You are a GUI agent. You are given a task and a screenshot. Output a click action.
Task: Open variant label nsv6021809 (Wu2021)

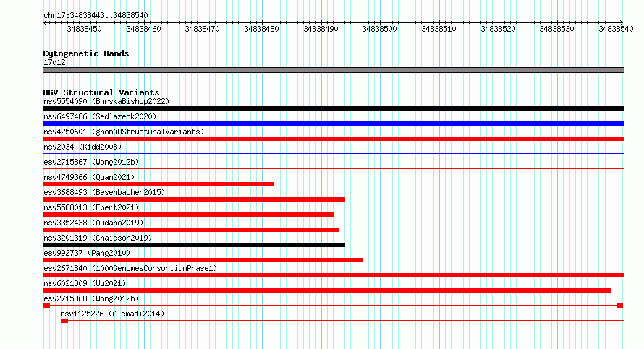coord(85,283)
